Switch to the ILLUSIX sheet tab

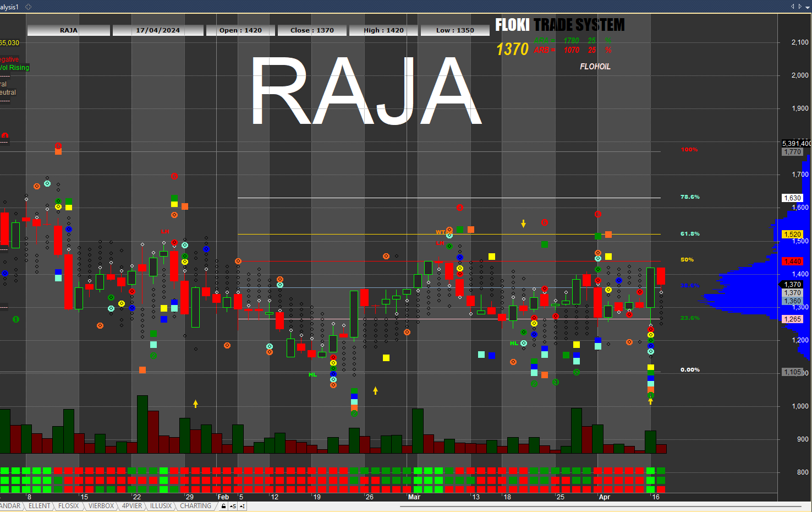[161, 506]
